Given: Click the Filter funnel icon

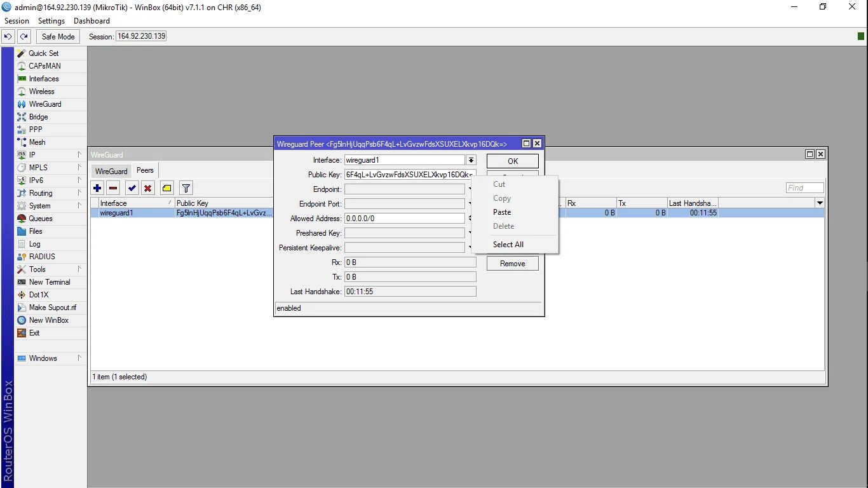Looking at the screenshot, I should (x=186, y=188).
